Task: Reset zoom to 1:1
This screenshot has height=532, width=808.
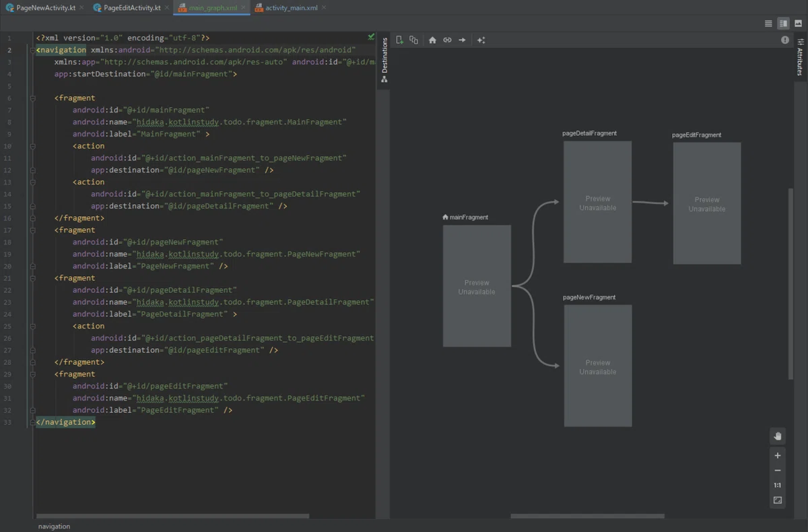Action: (778, 486)
